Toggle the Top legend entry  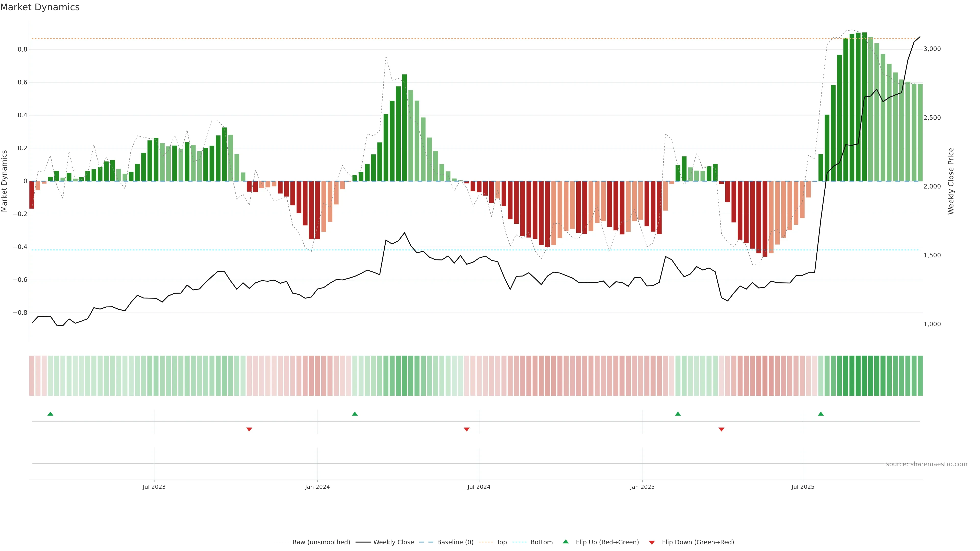click(501, 542)
